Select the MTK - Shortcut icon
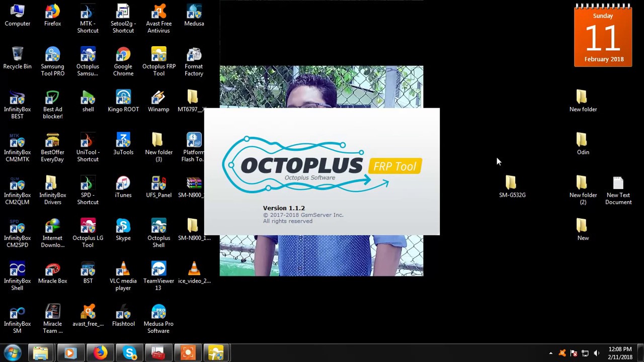 click(88, 20)
